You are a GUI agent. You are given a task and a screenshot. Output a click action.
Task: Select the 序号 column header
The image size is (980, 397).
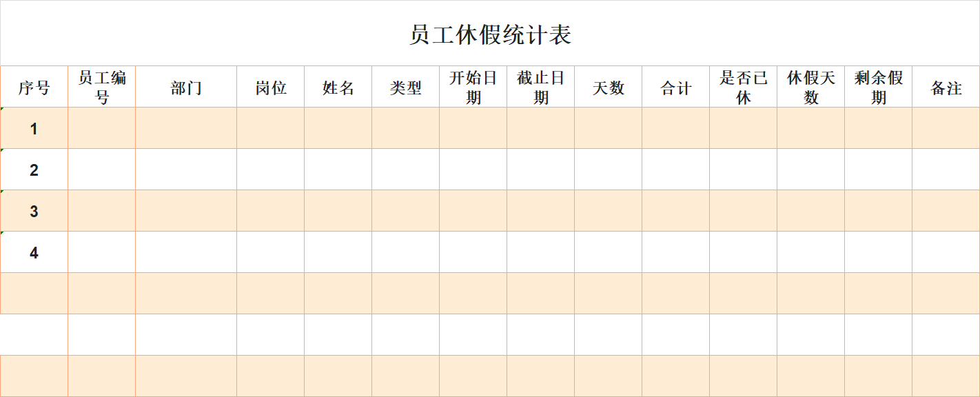tap(35, 87)
